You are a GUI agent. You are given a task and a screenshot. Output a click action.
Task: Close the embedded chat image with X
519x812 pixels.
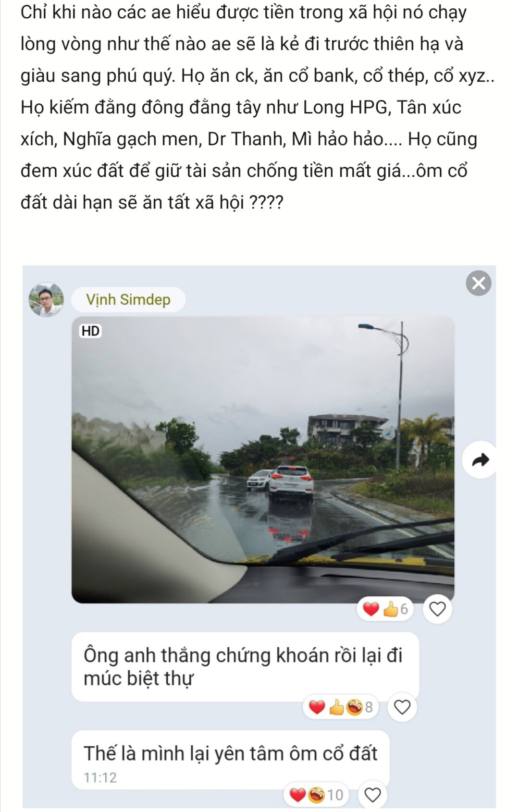[x=479, y=283]
